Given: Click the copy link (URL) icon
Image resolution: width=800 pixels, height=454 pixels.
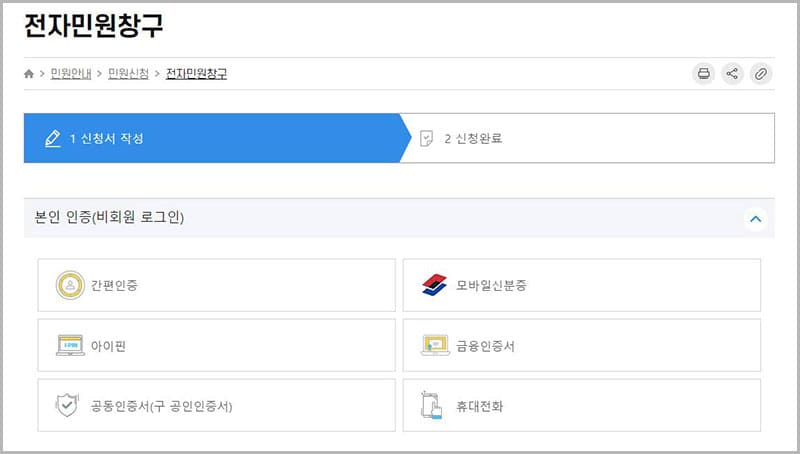Looking at the screenshot, I should (x=761, y=73).
